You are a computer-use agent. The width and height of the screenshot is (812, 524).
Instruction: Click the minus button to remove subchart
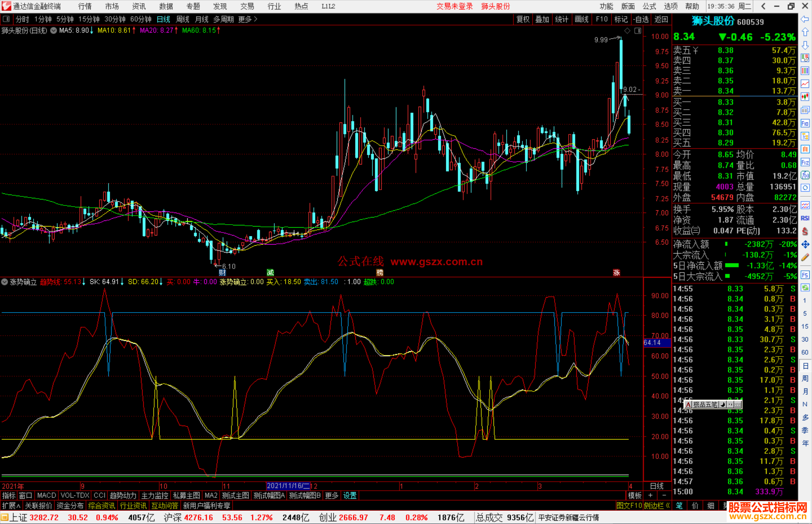tap(664, 495)
